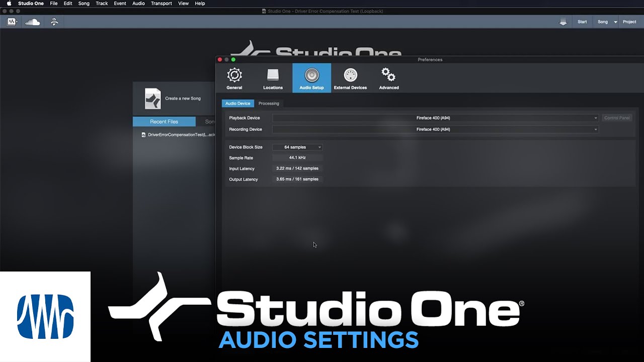Open the Track menu
This screenshot has width=644, height=362.
tap(102, 4)
